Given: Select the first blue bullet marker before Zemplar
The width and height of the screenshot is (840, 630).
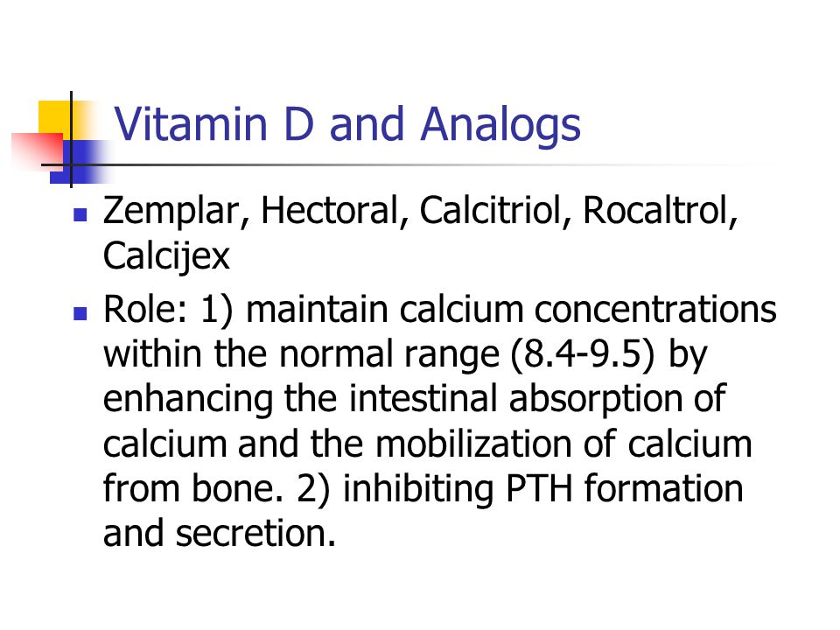Looking at the screenshot, I should coord(80,215).
